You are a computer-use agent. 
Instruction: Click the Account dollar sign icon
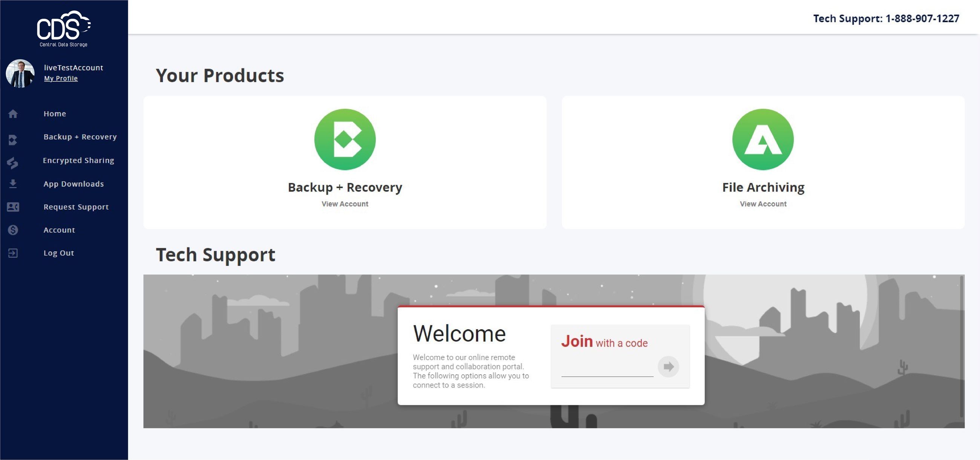[x=13, y=230]
